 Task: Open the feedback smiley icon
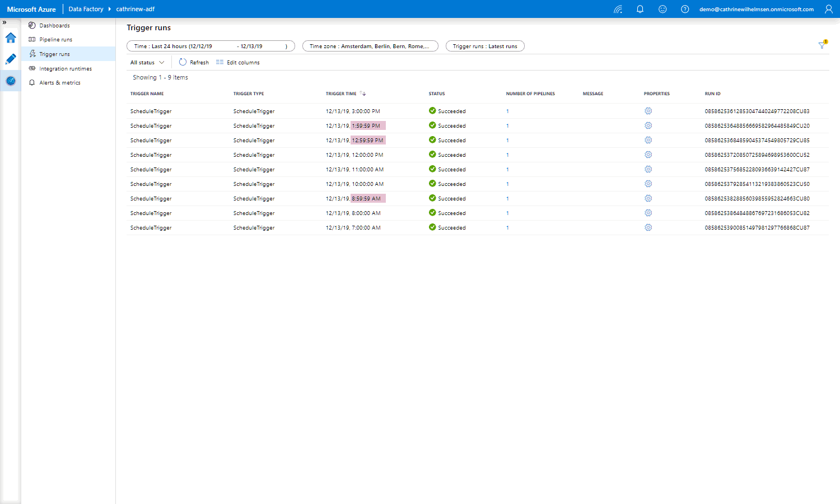tap(662, 9)
